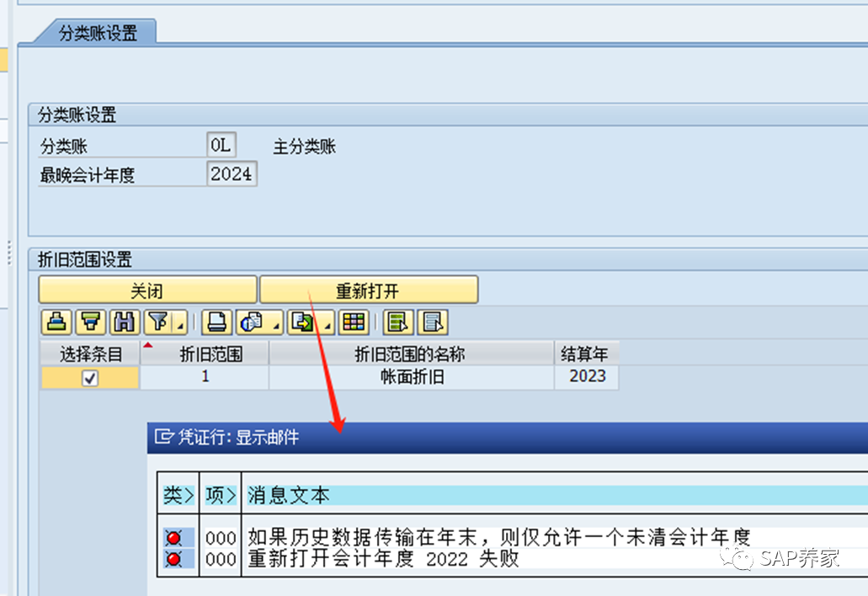This screenshot has height=596, width=868.
Task: Expand the export dropdown arrow
Action: [327, 322]
